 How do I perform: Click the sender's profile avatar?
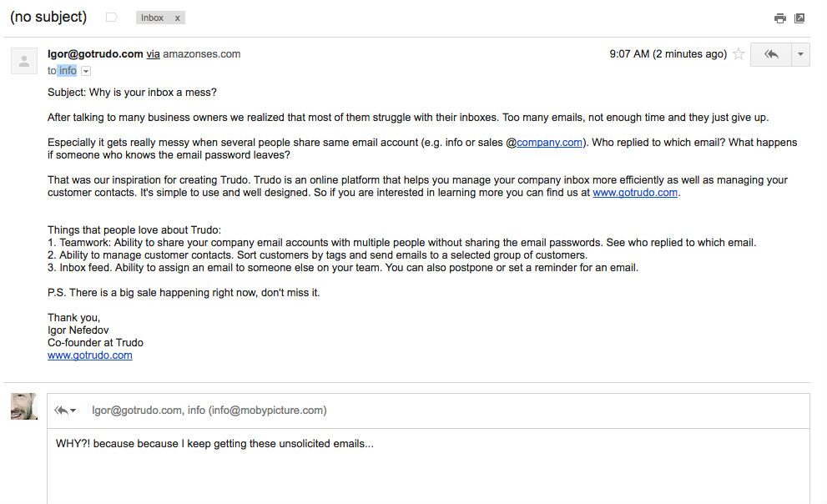[x=23, y=61]
